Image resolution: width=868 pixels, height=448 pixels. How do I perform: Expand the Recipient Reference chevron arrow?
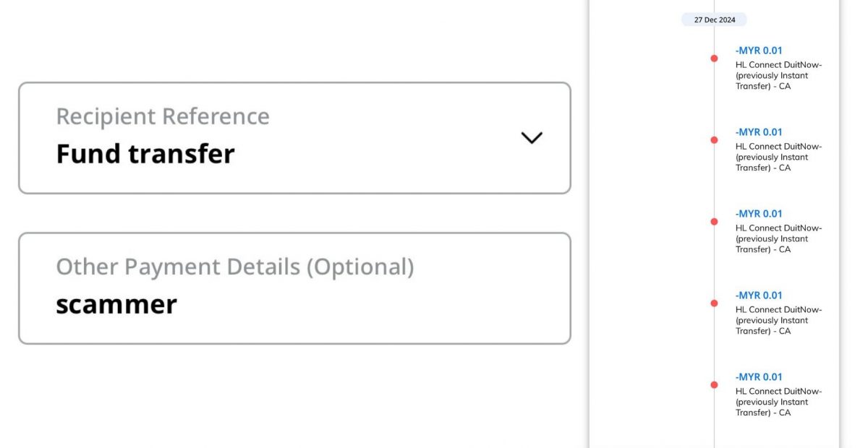532,137
